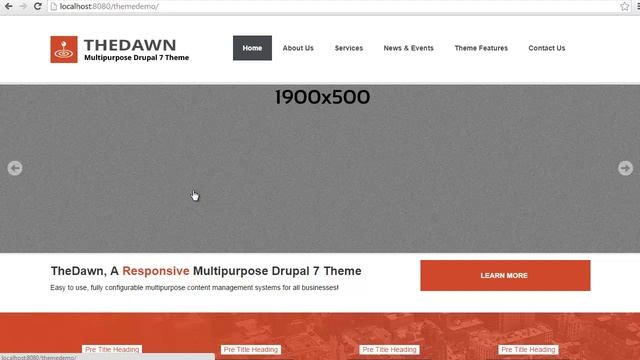The height and width of the screenshot is (360, 640).
Task: Click the second Pre Title Heading label
Action: tap(251, 349)
